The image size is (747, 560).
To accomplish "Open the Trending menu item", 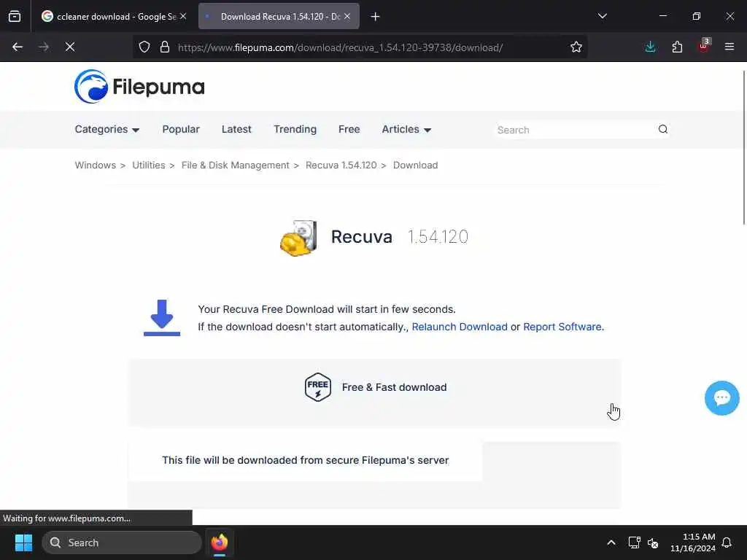I will tap(295, 130).
